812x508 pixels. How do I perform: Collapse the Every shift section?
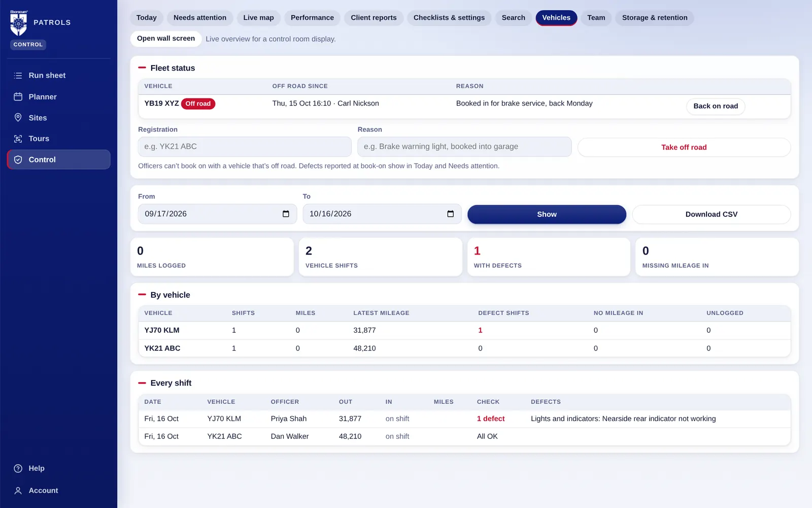(x=142, y=383)
